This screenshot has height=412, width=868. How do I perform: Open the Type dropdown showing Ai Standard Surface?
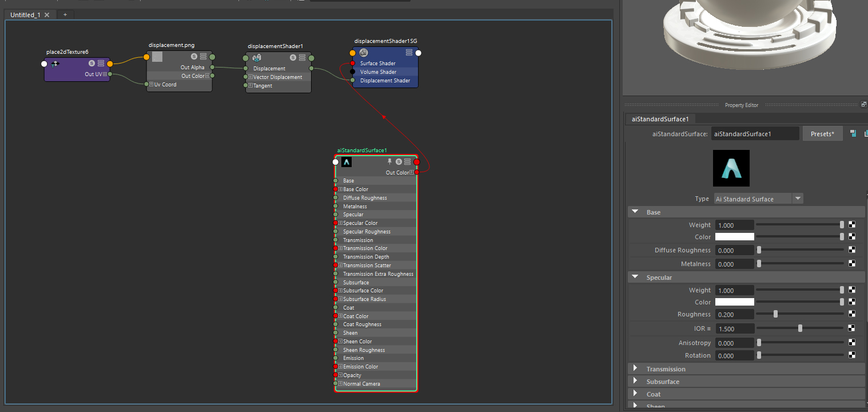(x=798, y=198)
